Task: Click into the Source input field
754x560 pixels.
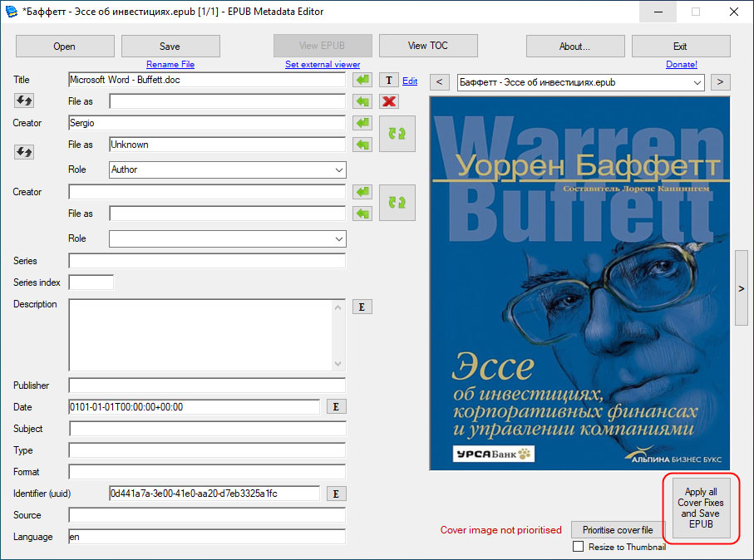Action: click(207, 515)
